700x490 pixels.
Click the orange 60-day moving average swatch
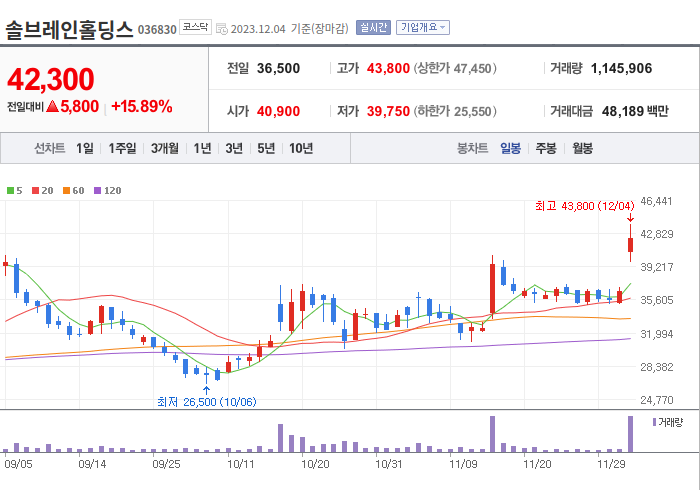pos(67,191)
